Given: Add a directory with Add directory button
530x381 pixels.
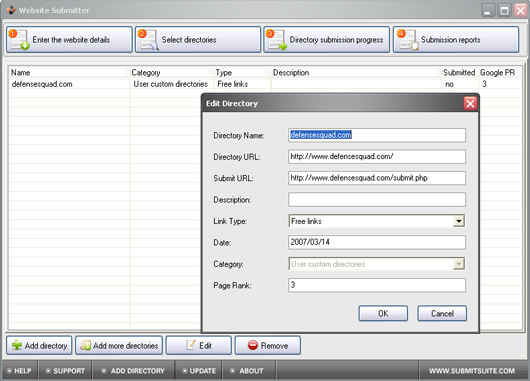Looking at the screenshot, I should 39,345.
